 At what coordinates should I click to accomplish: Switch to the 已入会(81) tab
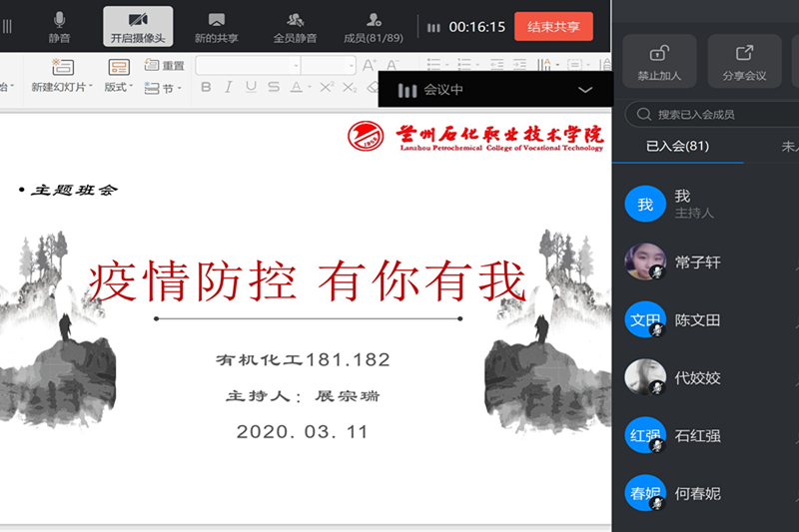coord(677,146)
